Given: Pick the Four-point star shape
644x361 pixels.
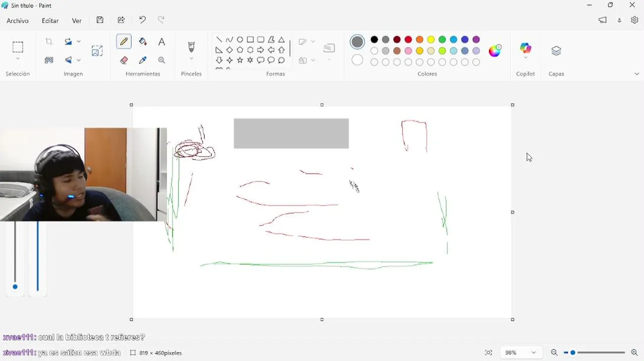Looking at the screenshot, I should point(230,60).
